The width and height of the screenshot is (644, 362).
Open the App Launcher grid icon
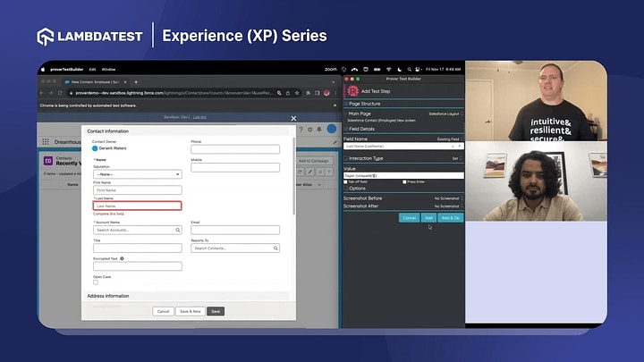[46, 141]
